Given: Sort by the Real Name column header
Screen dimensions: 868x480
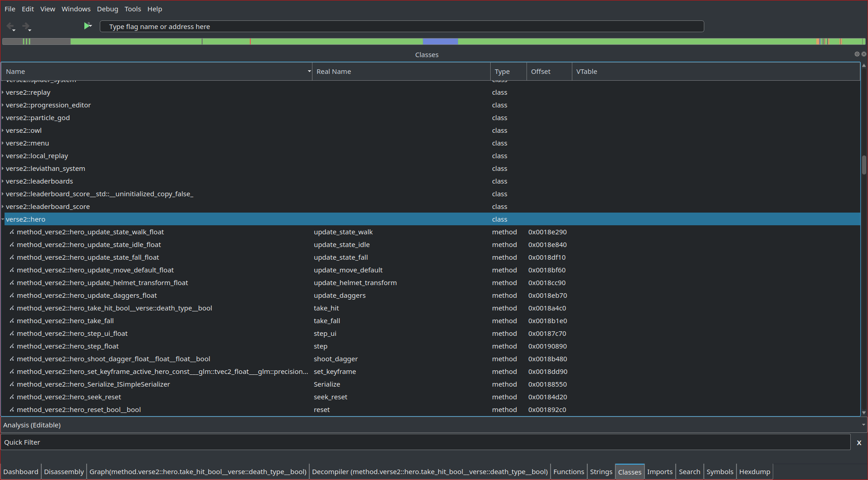Looking at the screenshot, I should [x=401, y=72].
